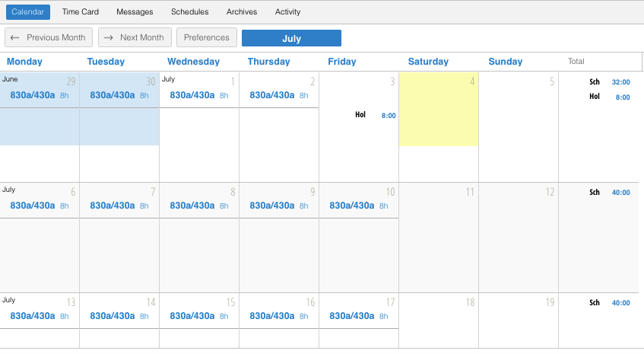Click the July 13 830a/430a shift
Screen dimensions: 644x354
35,316
